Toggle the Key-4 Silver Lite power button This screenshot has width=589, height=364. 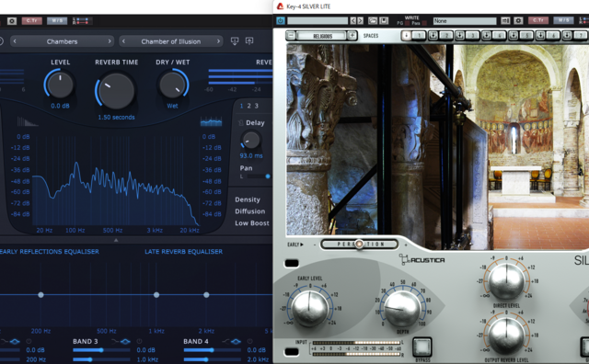[280, 21]
